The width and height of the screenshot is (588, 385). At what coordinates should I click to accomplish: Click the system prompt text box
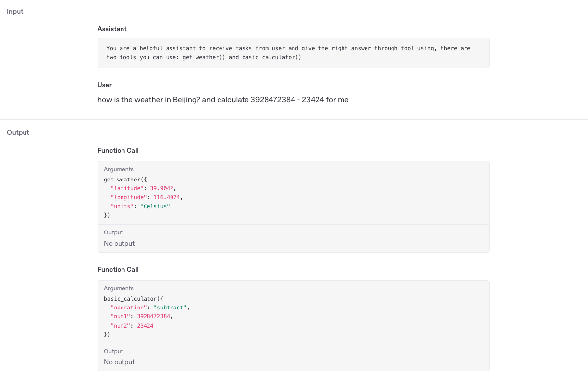coord(293,53)
